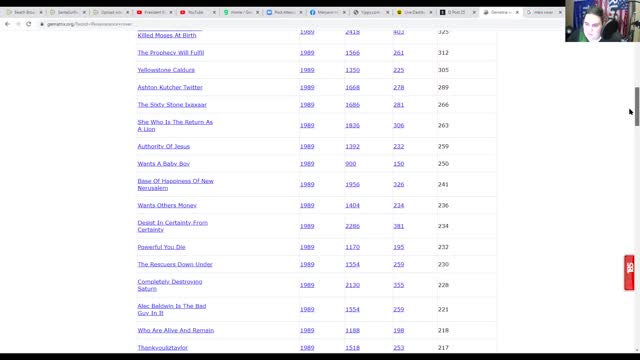640x360 pixels.
Task: Click the address bar URL field
Action: click(286, 24)
